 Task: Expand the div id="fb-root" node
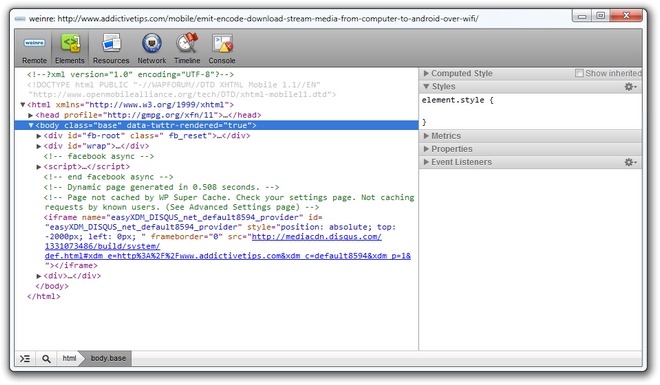point(39,136)
